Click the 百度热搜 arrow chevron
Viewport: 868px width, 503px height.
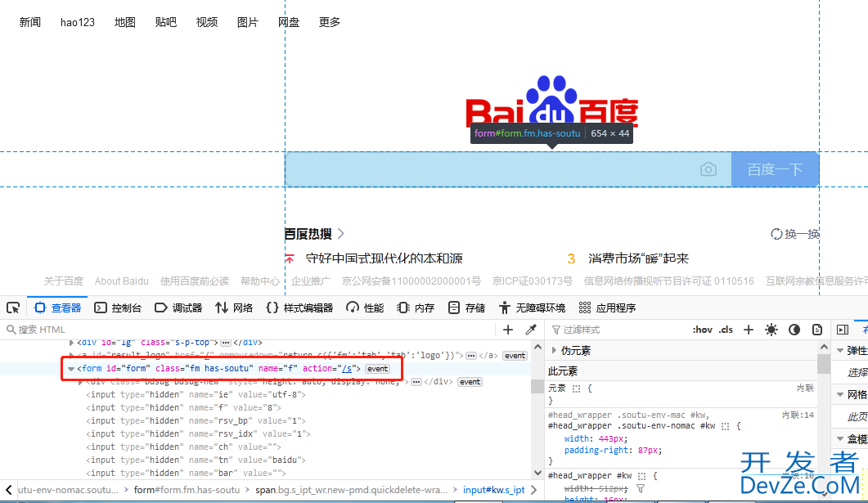click(341, 234)
